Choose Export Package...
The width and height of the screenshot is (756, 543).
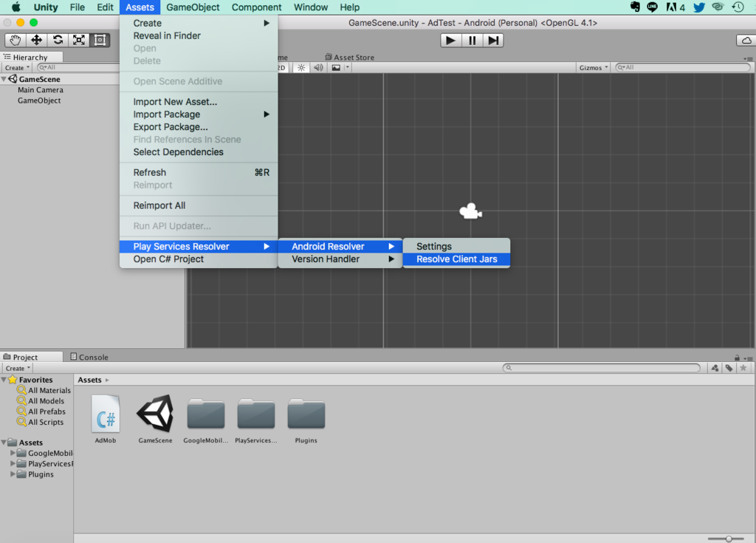point(199,127)
